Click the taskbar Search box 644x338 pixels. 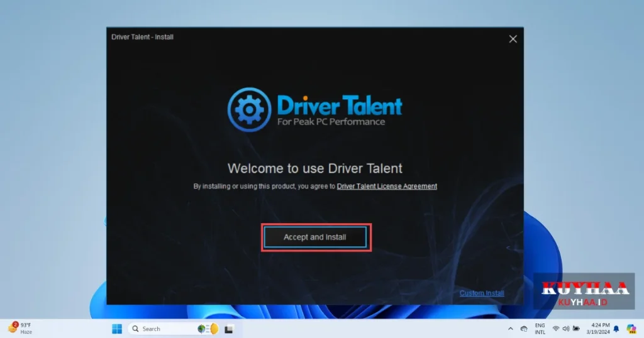pyautogui.click(x=175, y=329)
